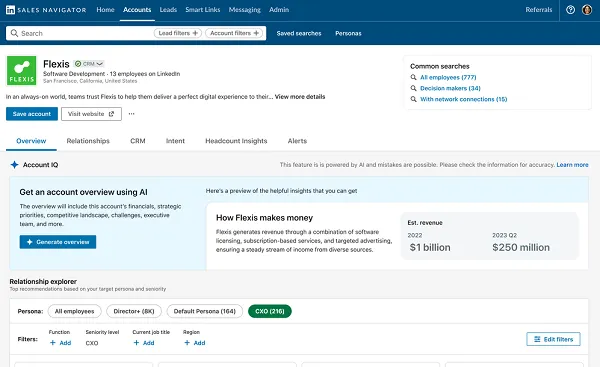Open Decision makers (34) search
Viewport: 600px width, 367px height.
coord(450,88)
